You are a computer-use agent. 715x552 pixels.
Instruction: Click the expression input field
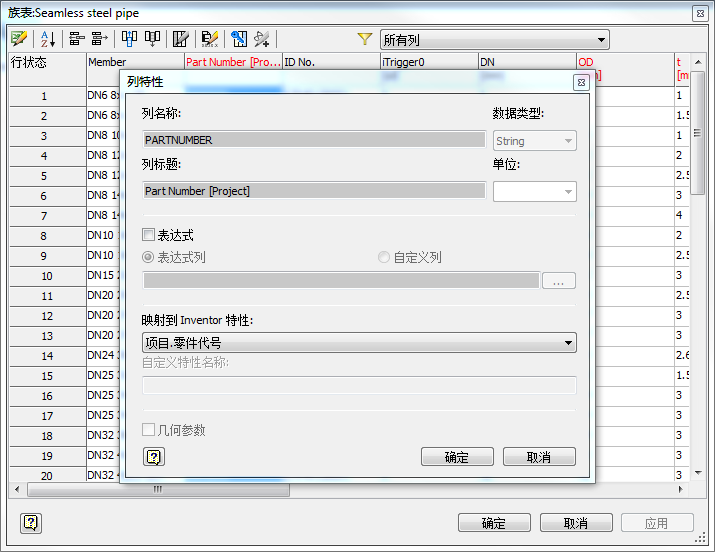coord(341,280)
